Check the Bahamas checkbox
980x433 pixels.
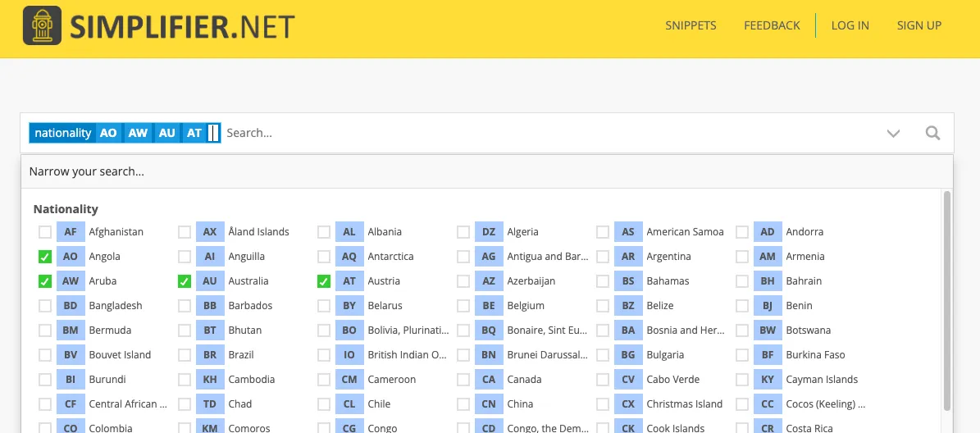tap(603, 281)
